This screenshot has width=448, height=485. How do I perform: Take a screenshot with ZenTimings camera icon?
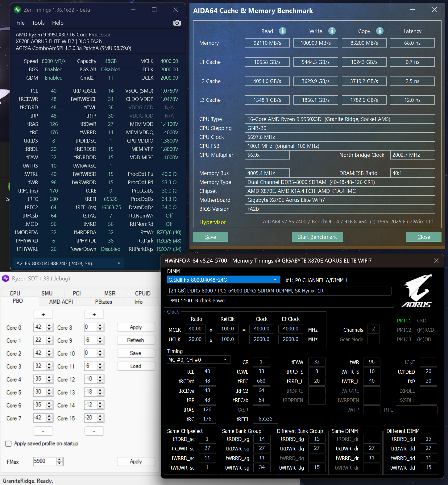pos(177,23)
